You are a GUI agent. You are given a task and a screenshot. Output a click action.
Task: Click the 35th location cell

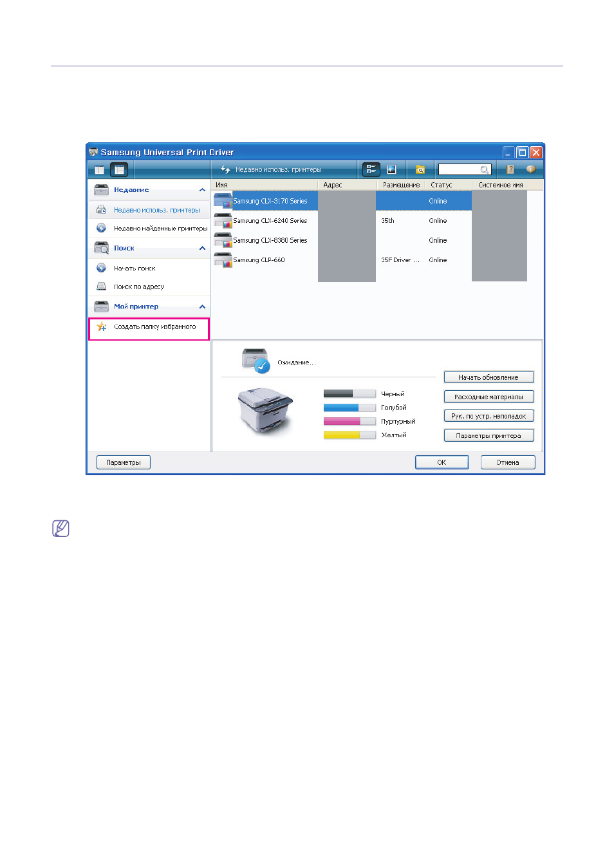coord(387,221)
